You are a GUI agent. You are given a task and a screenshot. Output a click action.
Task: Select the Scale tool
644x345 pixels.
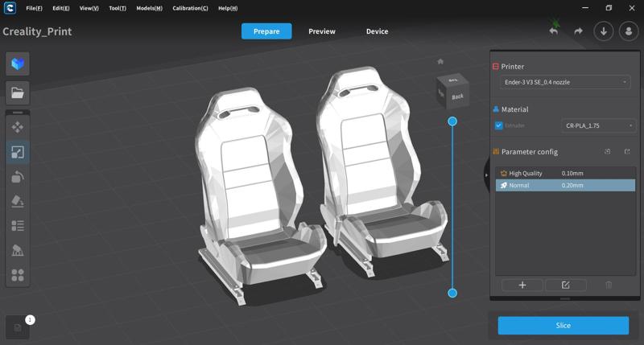(x=18, y=152)
